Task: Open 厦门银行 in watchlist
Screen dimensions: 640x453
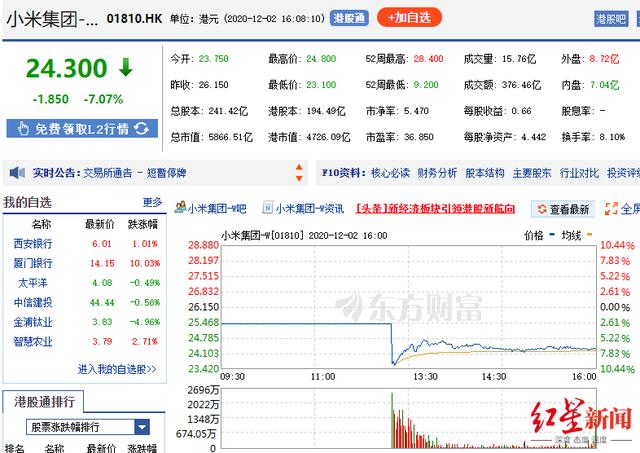Action: pos(33,263)
